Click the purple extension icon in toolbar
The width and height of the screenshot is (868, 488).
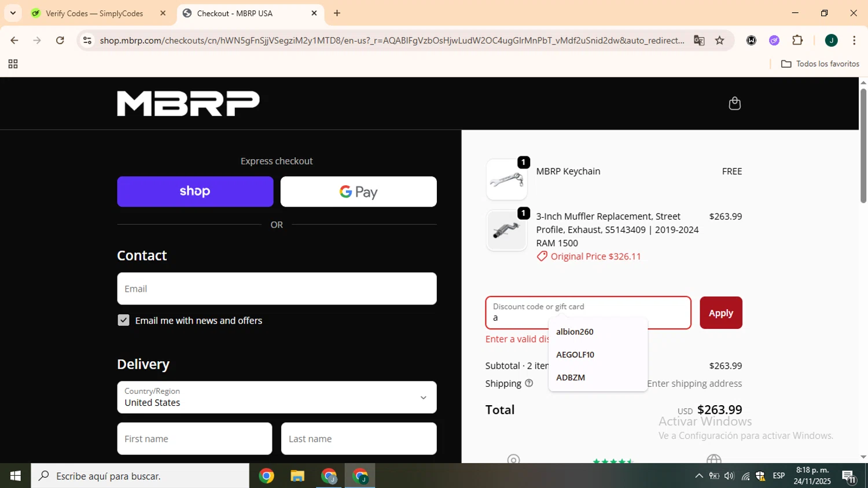coord(774,41)
